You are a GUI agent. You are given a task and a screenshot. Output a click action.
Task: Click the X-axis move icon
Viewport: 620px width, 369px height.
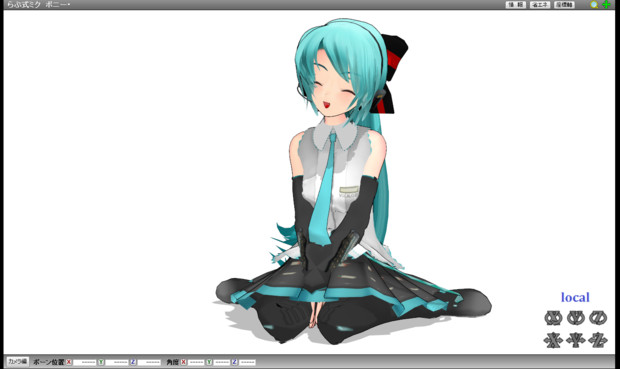click(553, 340)
